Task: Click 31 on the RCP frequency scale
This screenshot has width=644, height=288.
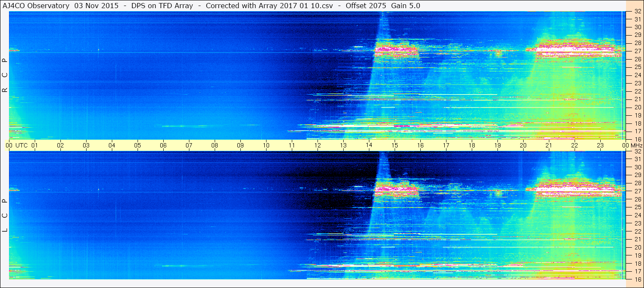Action: (x=637, y=19)
